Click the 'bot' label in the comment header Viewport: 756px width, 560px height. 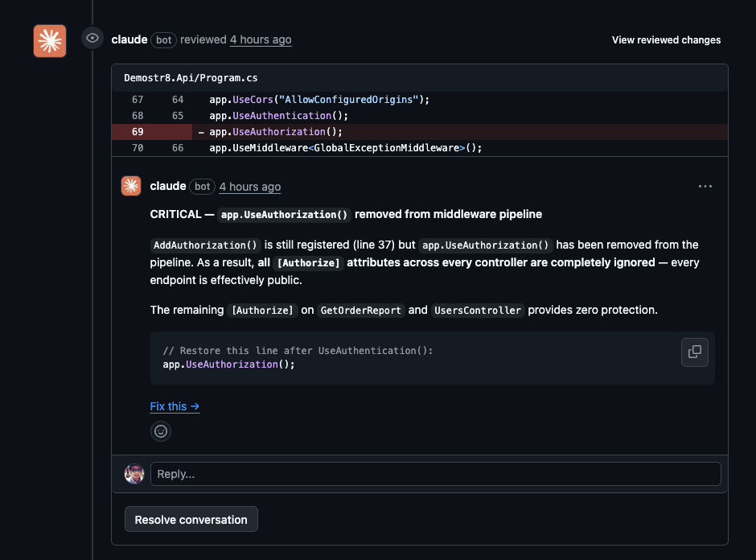pyautogui.click(x=202, y=187)
